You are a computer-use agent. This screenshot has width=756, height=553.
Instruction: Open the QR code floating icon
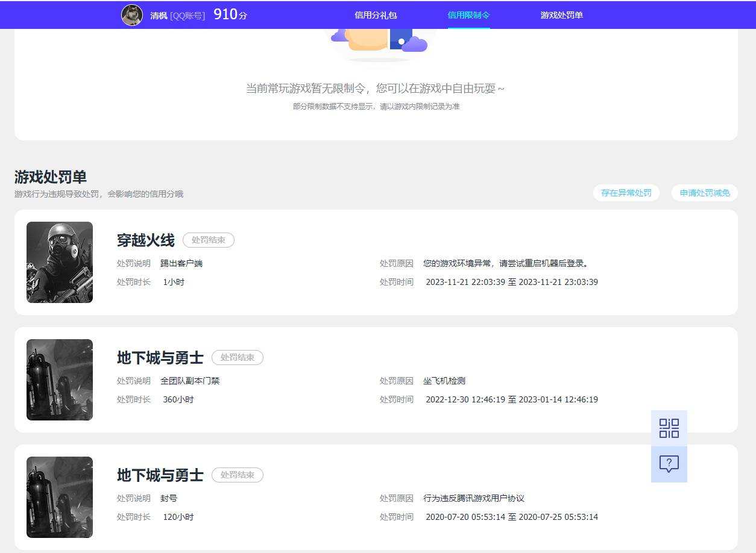[669, 428]
